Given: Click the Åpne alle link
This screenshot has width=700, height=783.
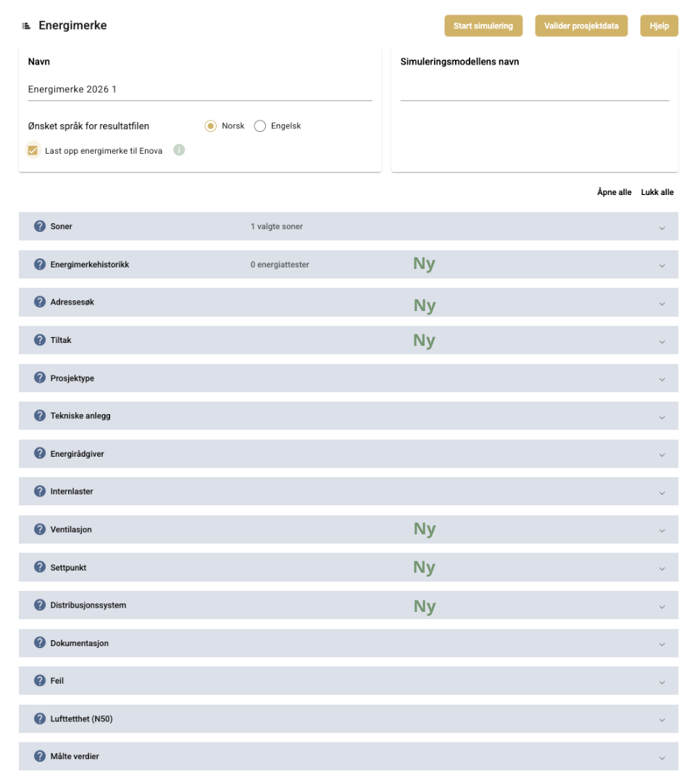Looking at the screenshot, I should [x=614, y=192].
